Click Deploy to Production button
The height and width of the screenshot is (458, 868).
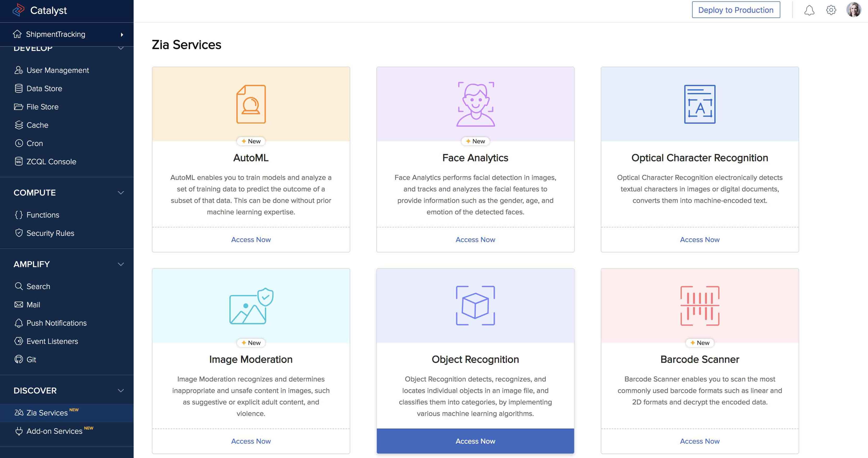(x=736, y=10)
